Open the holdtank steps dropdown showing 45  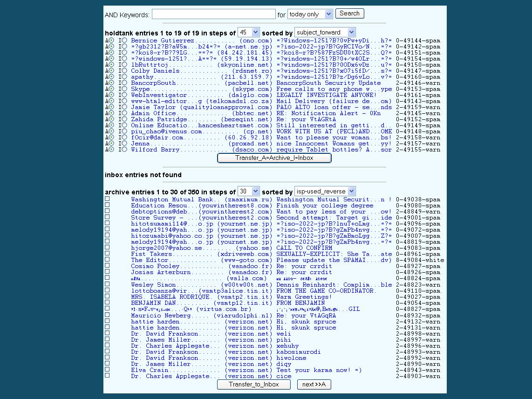point(249,32)
